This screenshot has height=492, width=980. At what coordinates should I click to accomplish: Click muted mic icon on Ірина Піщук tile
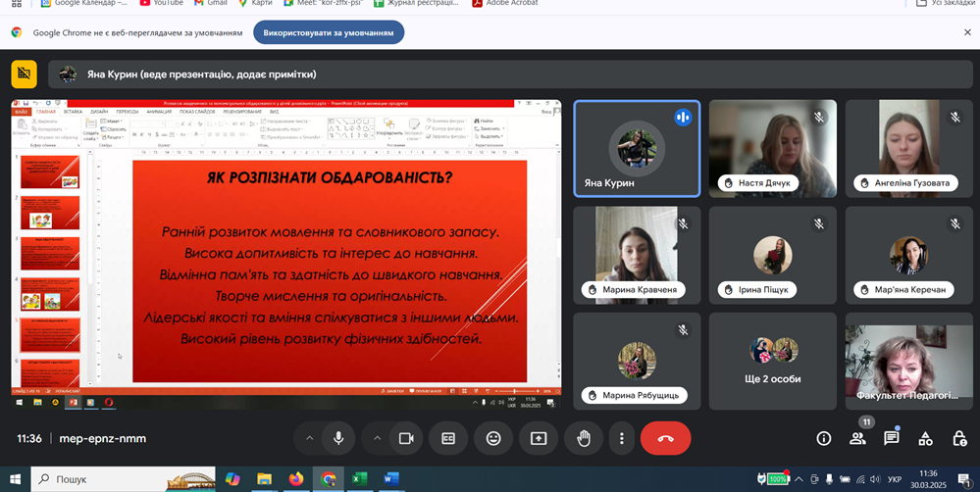819,223
